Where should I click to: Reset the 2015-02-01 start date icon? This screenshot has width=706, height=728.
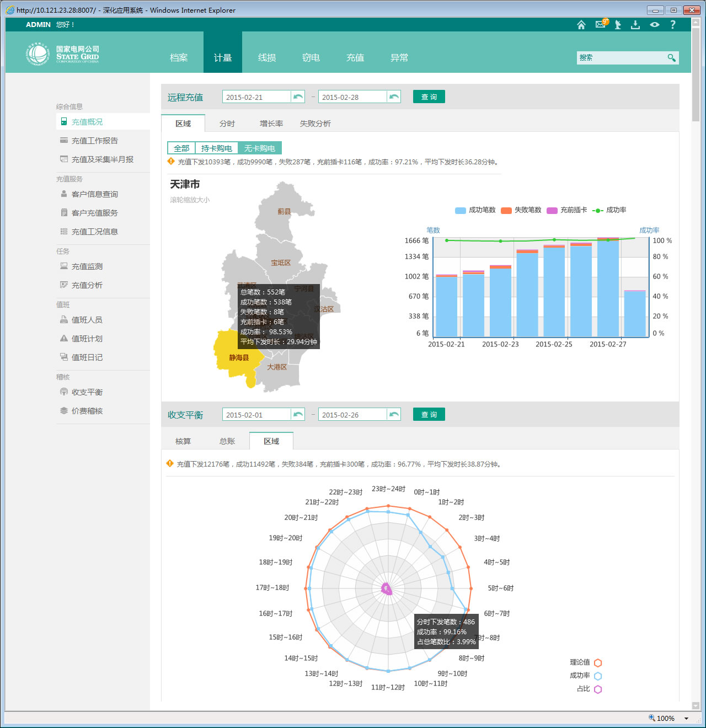coord(298,415)
